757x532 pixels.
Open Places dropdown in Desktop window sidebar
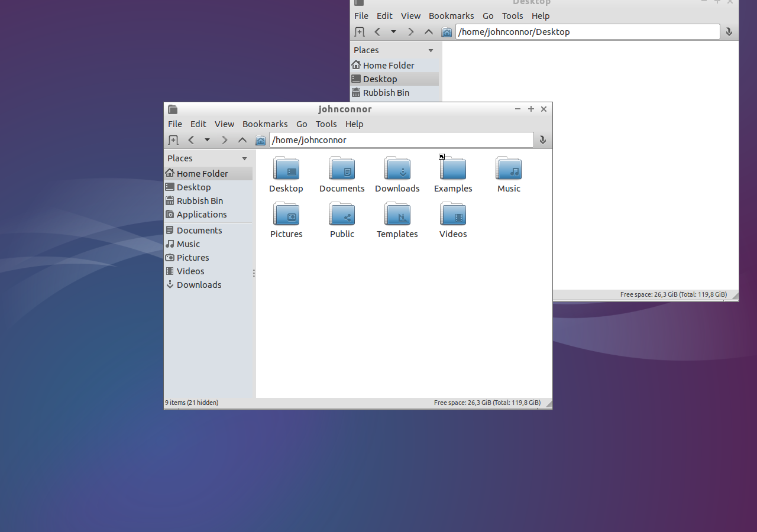click(x=431, y=50)
